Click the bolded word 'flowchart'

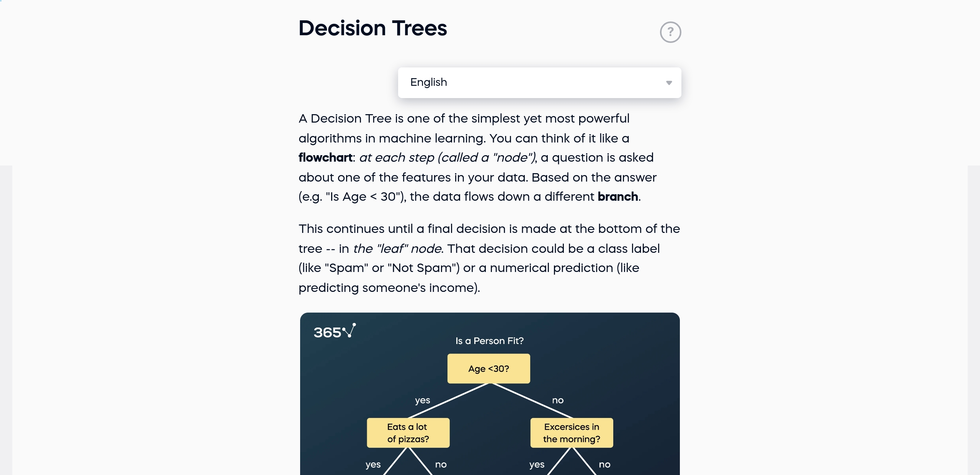tap(325, 157)
